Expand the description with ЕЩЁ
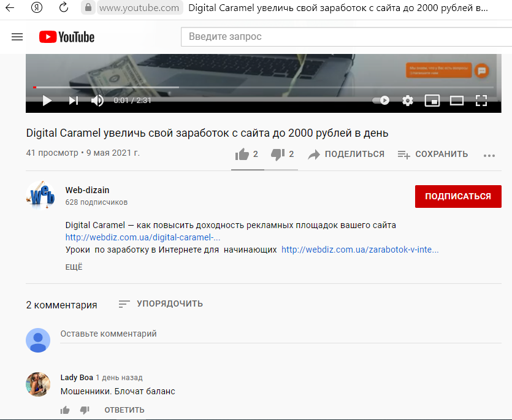Viewport: 512px width, 420px height. (x=74, y=267)
